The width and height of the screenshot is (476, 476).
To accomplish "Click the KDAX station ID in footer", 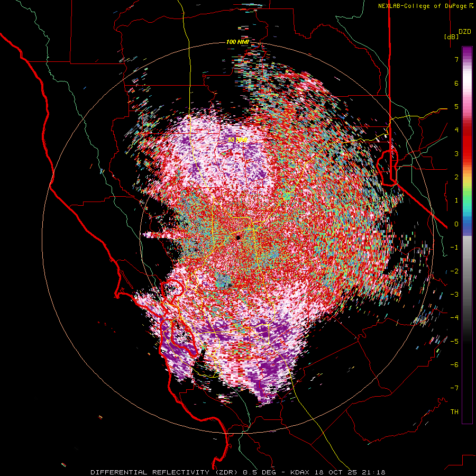I will [x=300, y=472].
